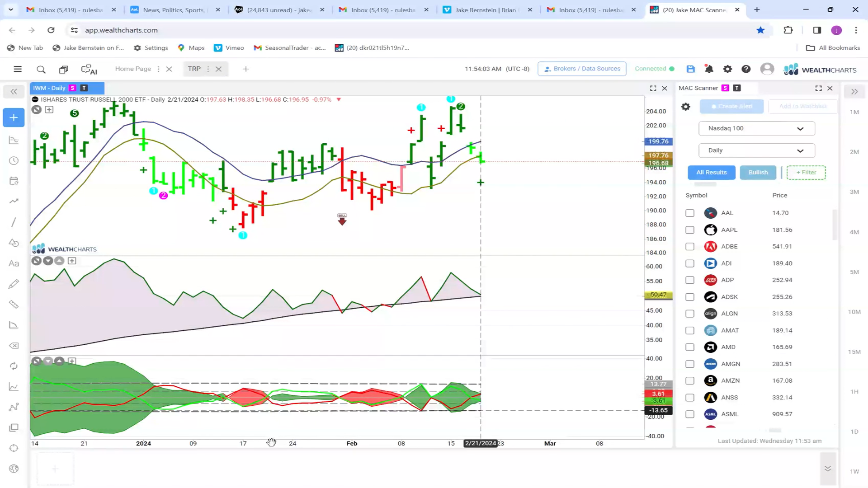The image size is (868, 488).
Task: Open the Daily timeframe dropdown
Action: [756, 150]
